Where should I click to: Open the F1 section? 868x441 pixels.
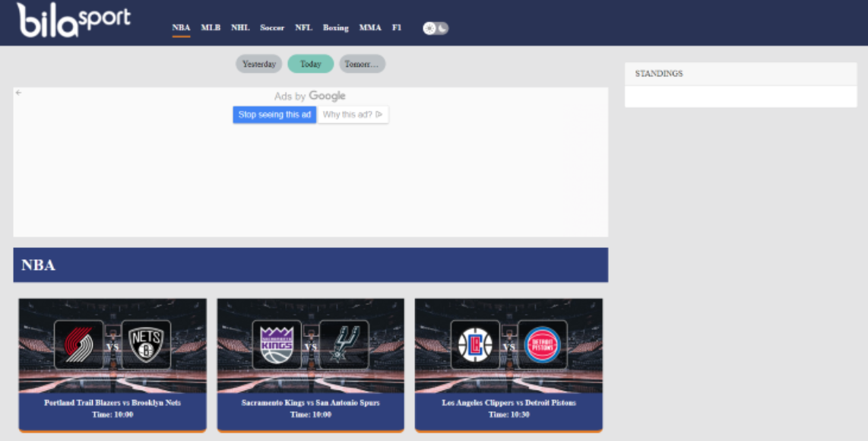[x=396, y=27]
